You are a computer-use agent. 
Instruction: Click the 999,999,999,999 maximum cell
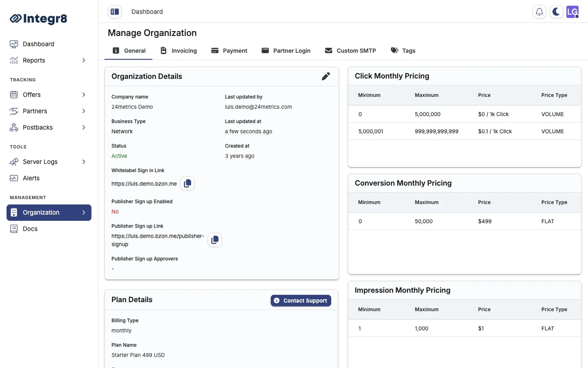[437, 132]
